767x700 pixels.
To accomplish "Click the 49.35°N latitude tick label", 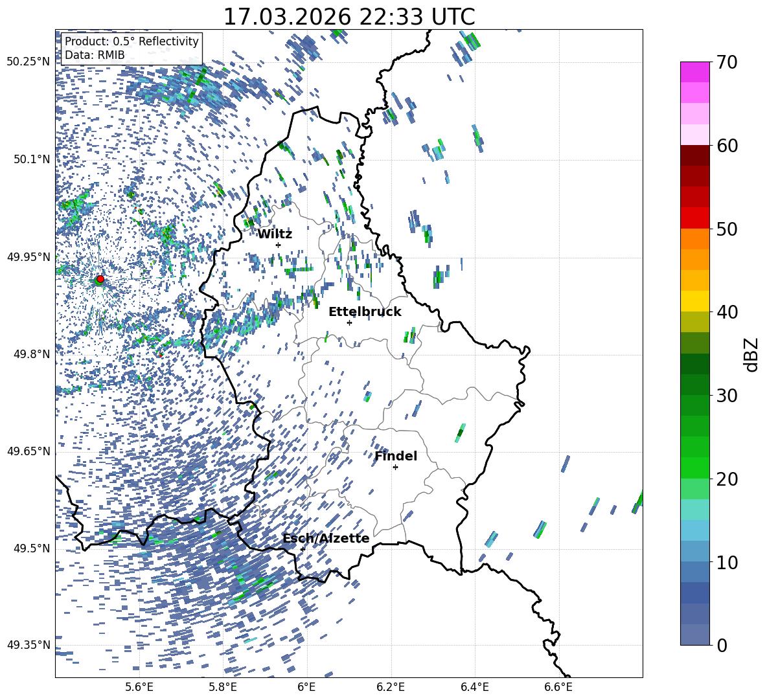I will click(x=29, y=645).
